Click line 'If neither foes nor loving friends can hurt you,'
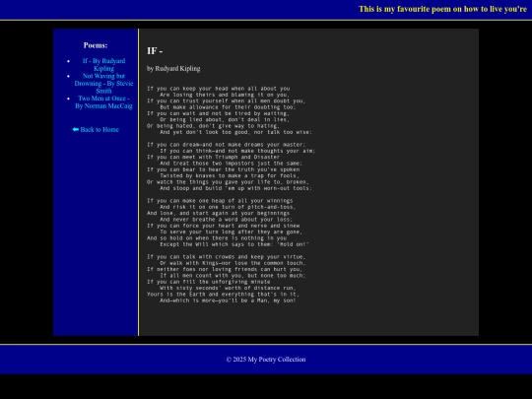Image resolution: width=532 pixels, height=399 pixels. pyautogui.click(x=225, y=269)
